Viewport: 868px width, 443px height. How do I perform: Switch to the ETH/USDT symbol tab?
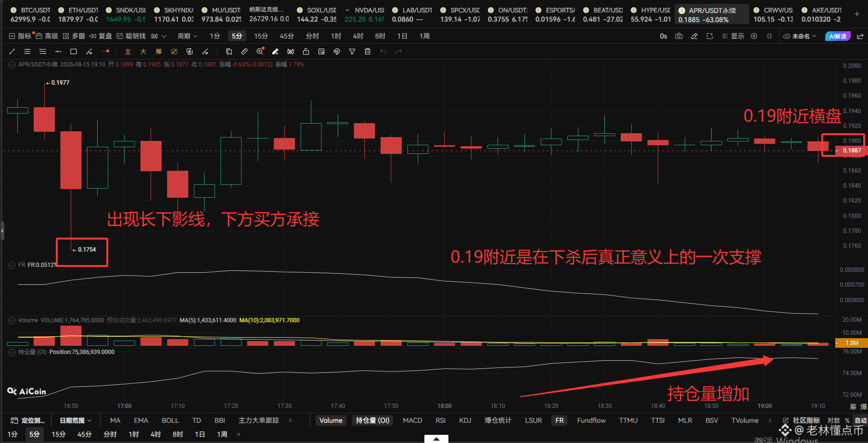pyautogui.click(x=77, y=14)
